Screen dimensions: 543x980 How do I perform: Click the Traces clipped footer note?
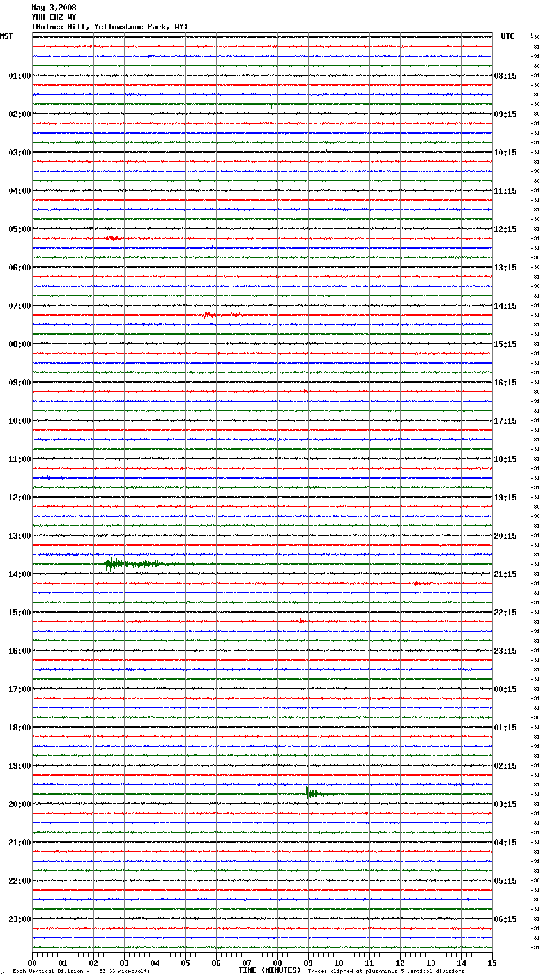386,971
